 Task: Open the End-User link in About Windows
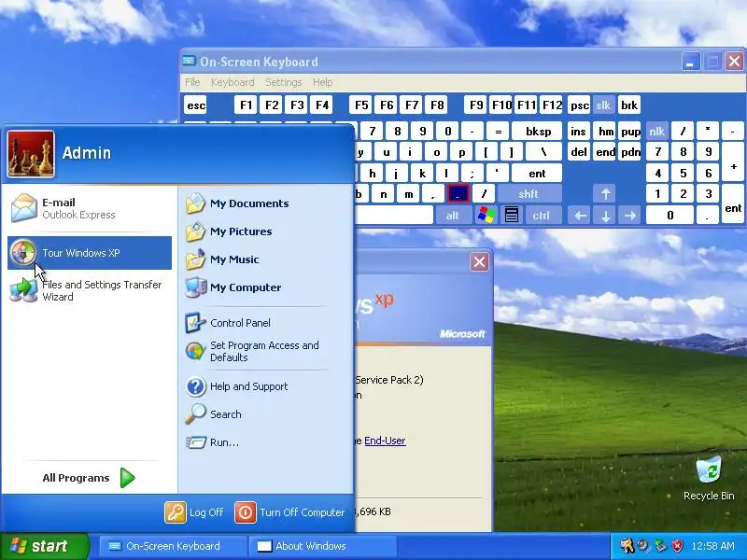coord(385,441)
